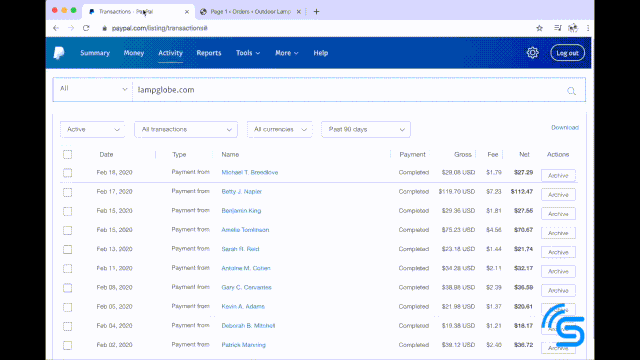This screenshot has height=360, width=640.
Task: Open Amelie Tomlinson transaction details
Action: [x=245, y=230]
